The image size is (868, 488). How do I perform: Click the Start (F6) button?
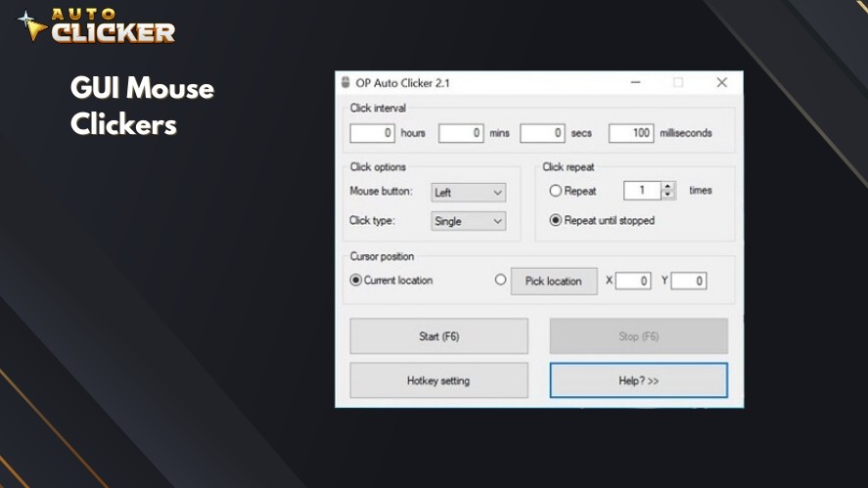[x=439, y=335]
